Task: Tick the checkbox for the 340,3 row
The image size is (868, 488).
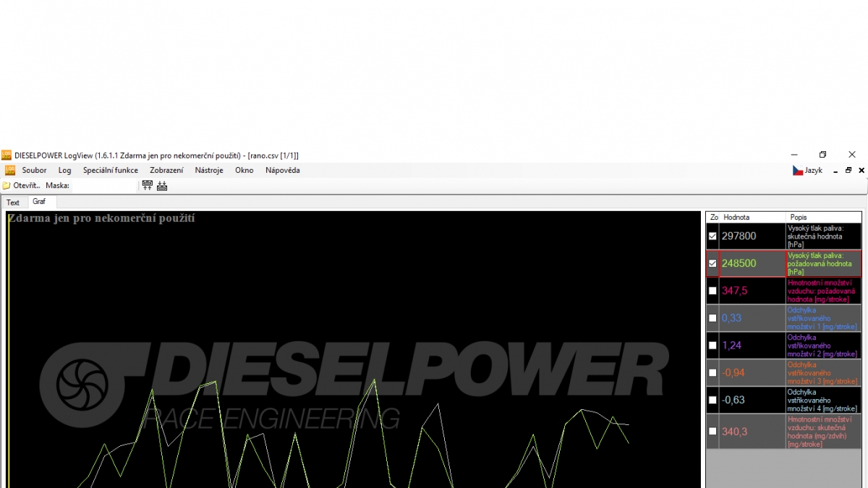Action: (x=712, y=431)
